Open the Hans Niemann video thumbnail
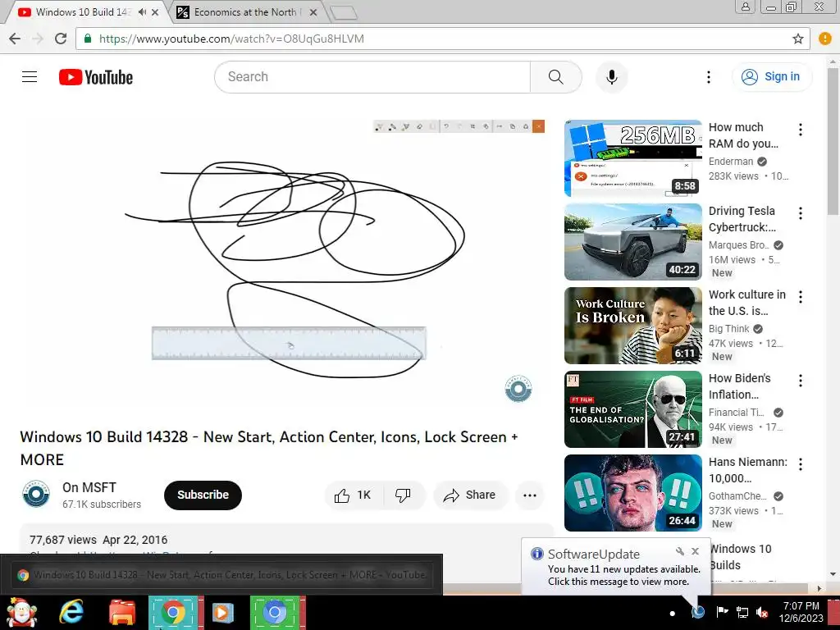The width and height of the screenshot is (840, 630). [x=632, y=493]
